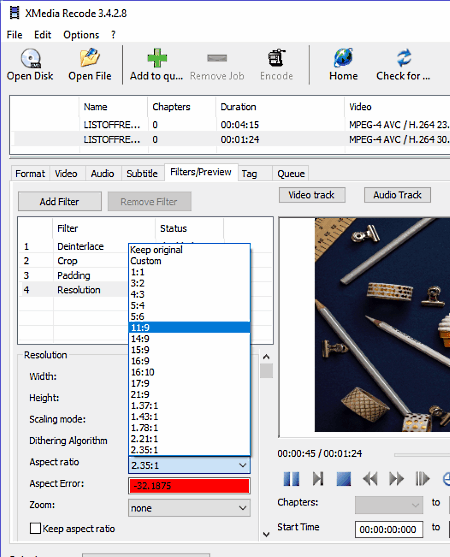Click the Check for updates icon

tap(404, 58)
